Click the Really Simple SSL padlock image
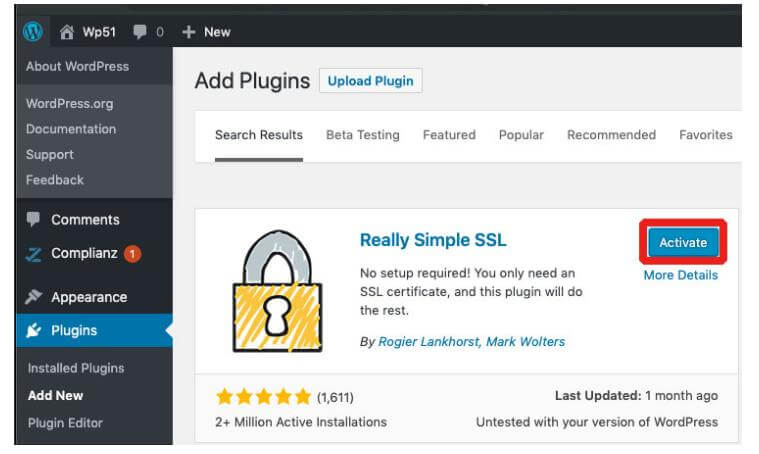 pyautogui.click(x=277, y=291)
